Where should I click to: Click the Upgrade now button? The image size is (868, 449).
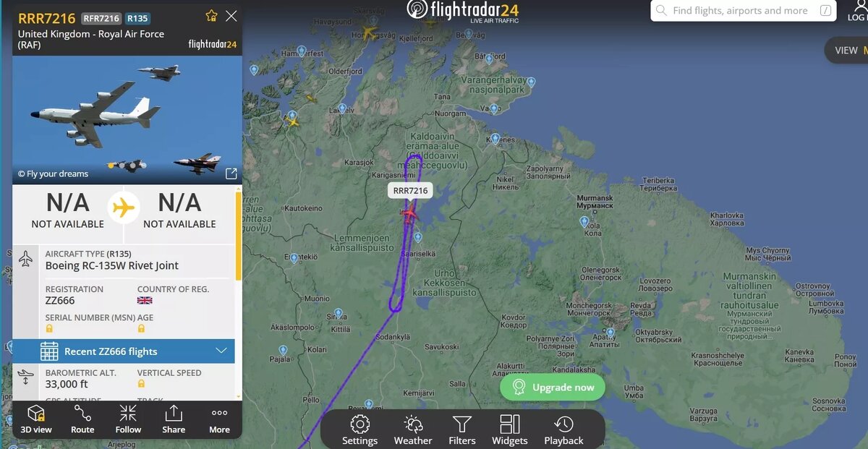pos(553,388)
